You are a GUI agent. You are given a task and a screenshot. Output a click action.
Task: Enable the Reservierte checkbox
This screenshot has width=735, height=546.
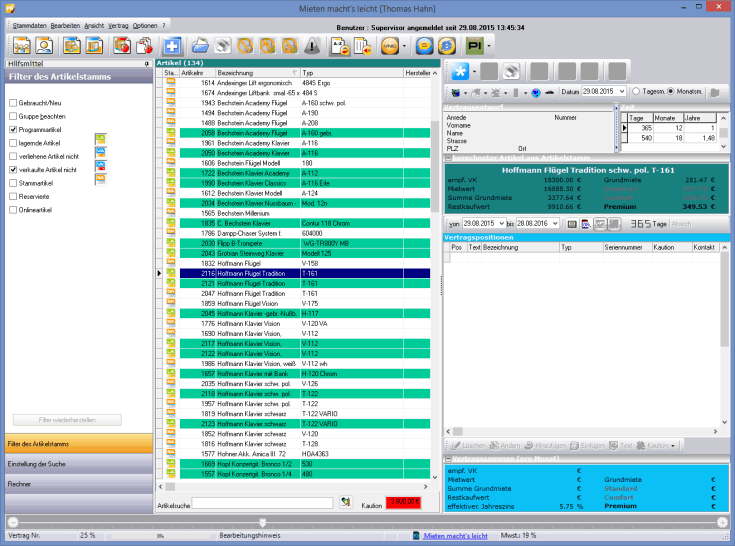tap(13, 196)
